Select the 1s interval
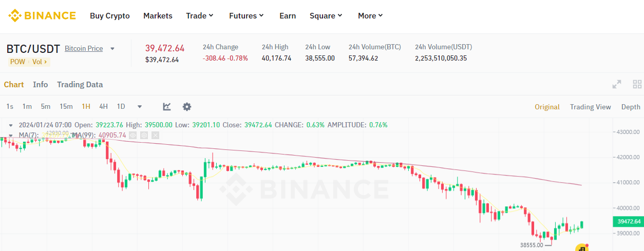The height and width of the screenshot is (251, 644). point(10,106)
